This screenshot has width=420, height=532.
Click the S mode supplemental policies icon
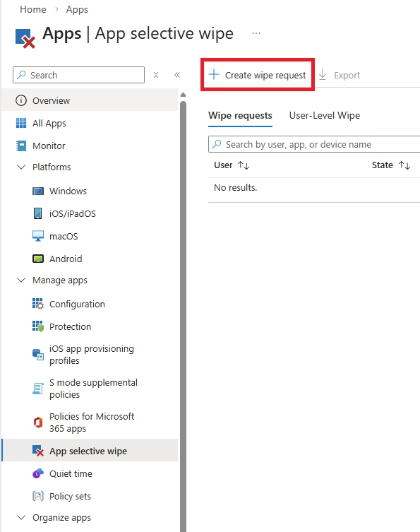[38, 388]
